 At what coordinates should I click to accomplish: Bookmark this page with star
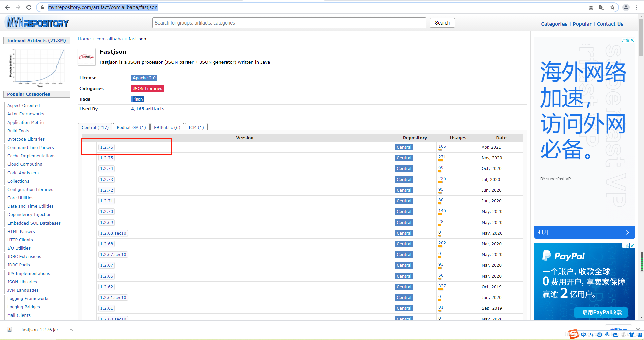pyautogui.click(x=612, y=7)
